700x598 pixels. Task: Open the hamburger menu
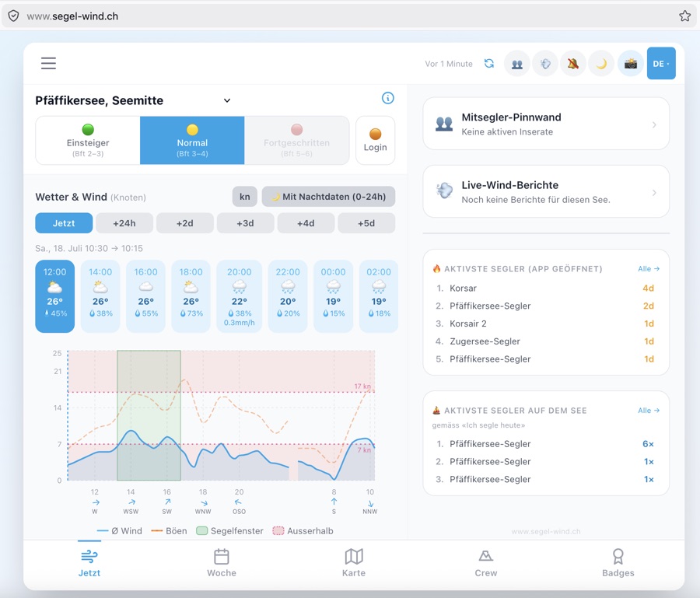49,63
